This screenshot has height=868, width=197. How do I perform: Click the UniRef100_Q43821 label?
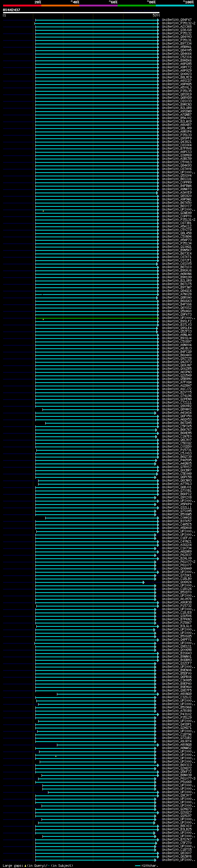point(177,142)
